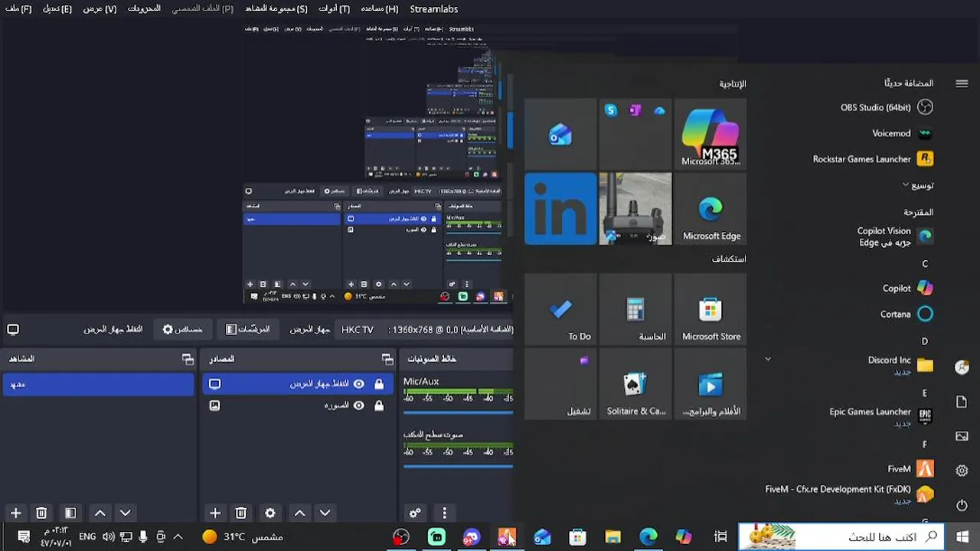Open the LinkedIn tile

[560, 209]
